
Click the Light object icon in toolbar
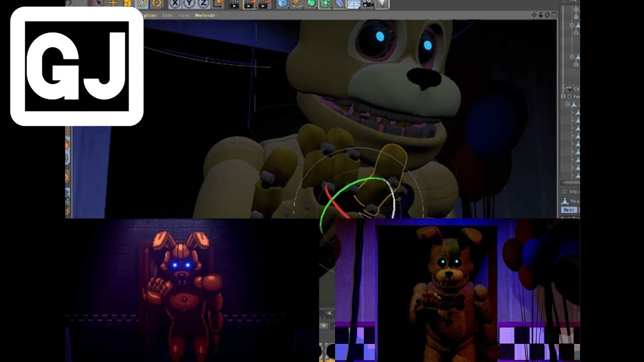click(x=383, y=4)
